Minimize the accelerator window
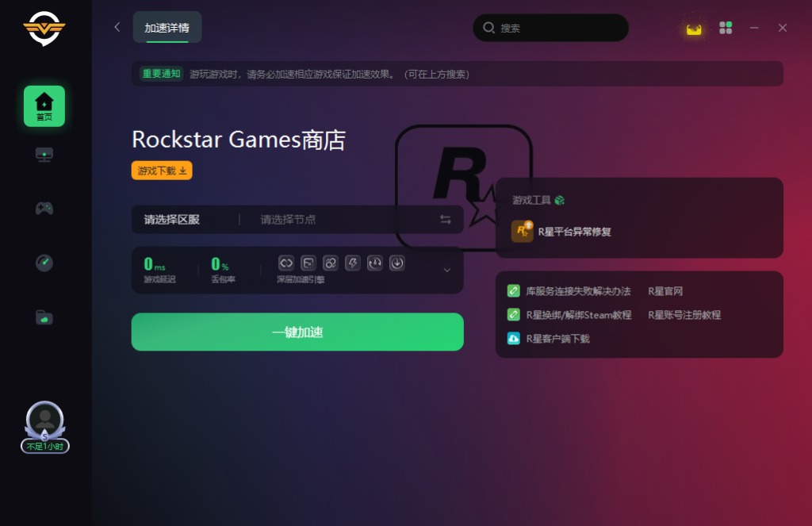The image size is (812, 526). tap(754, 28)
